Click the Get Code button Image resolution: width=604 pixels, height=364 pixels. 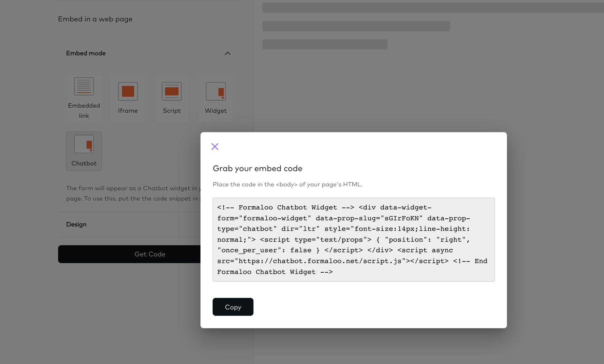(x=129, y=254)
